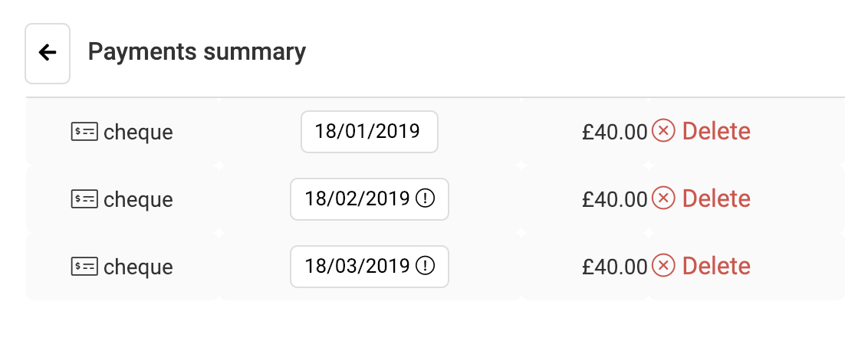The image size is (868, 354).
Task: Select the cheque label in the 18/01/2019 row
Action: tap(138, 133)
